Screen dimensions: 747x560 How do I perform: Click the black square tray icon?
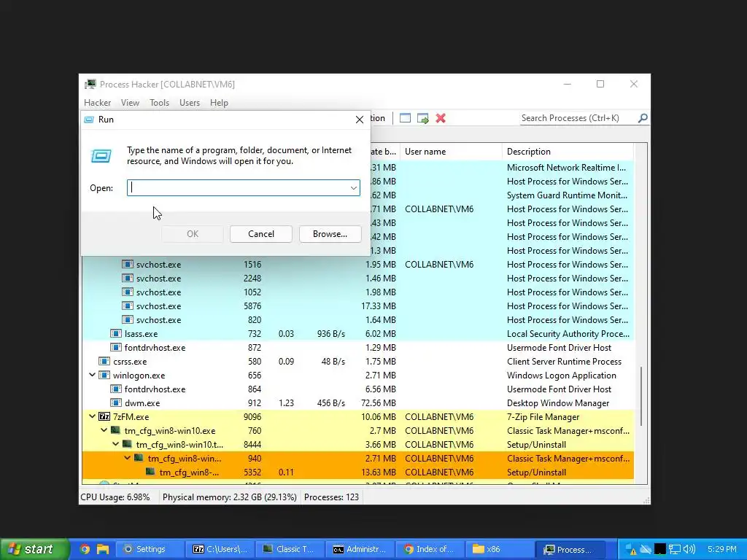[x=659, y=549]
